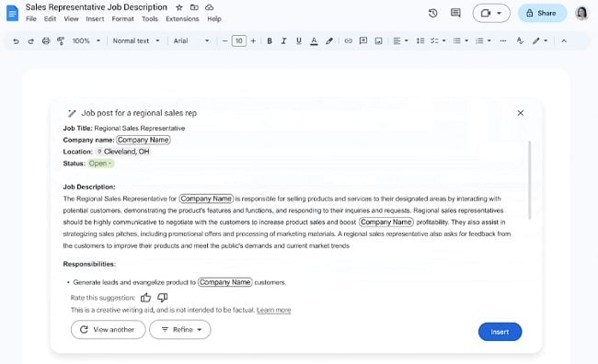Insert a link with chain icon

[348, 40]
